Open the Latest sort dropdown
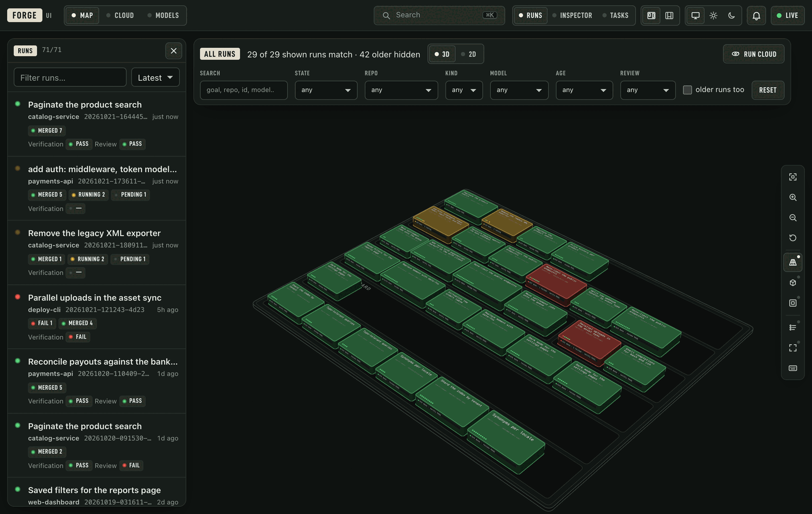The image size is (812, 514). point(155,78)
